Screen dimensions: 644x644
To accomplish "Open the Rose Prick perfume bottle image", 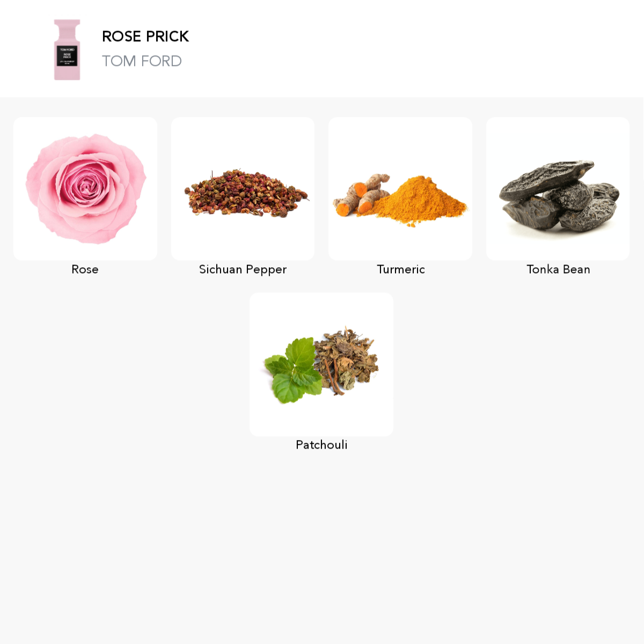I will [67, 50].
